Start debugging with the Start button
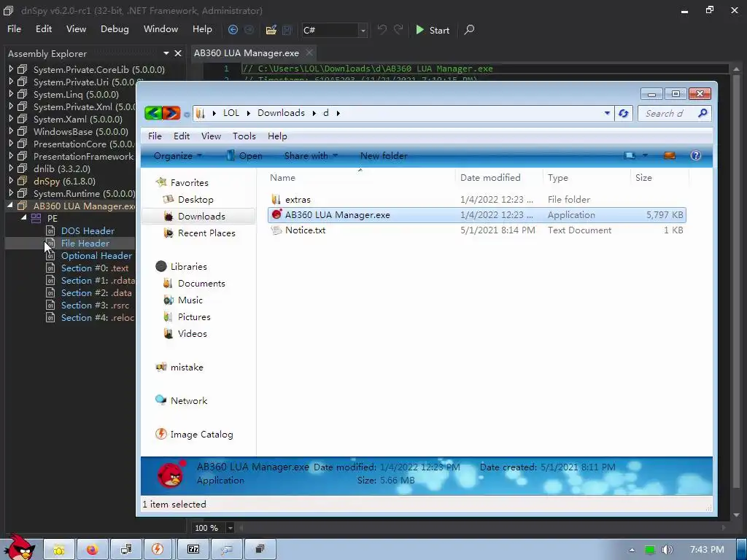Viewport: 747px width, 560px height. [433, 30]
